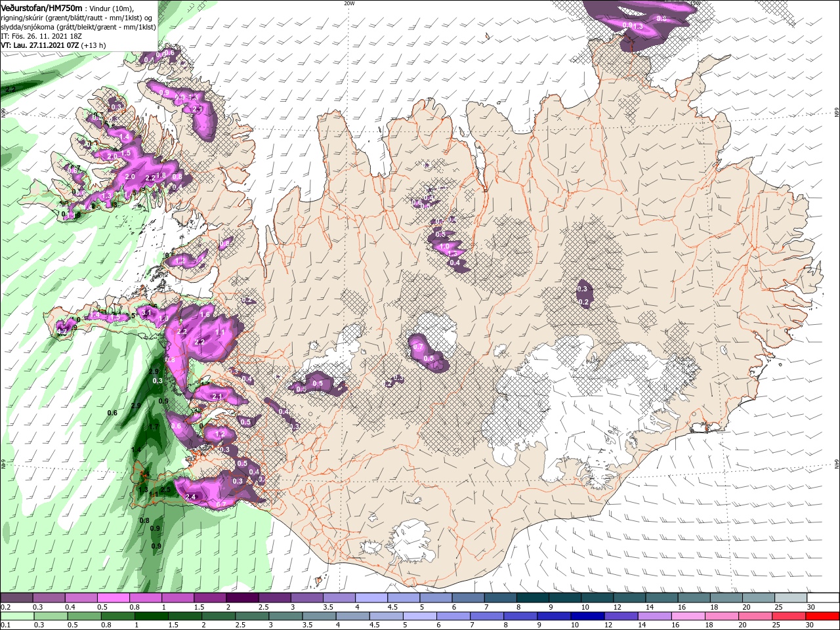This screenshot has height=630, width=840.
Task: Click the 'slydda/snjókoma' legend description line
Action: pos(78,27)
